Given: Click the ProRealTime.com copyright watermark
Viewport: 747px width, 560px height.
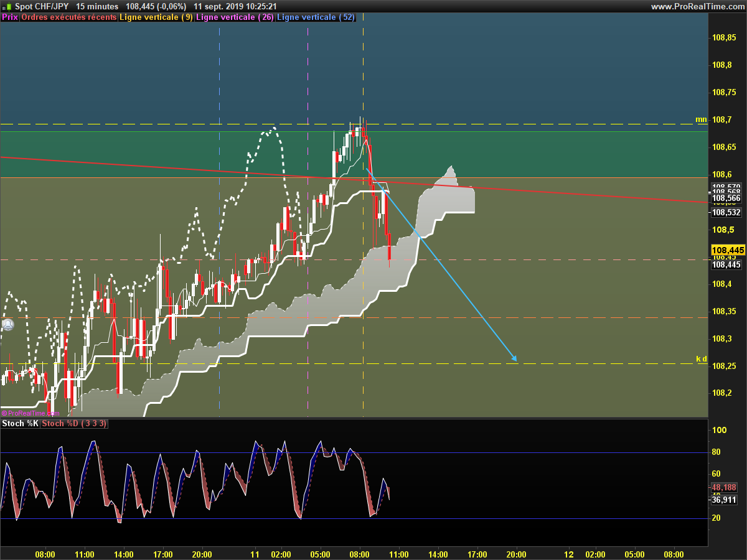Looking at the screenshot, I should [30, 413].
